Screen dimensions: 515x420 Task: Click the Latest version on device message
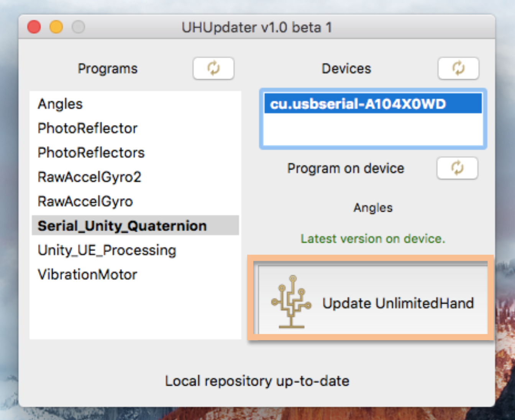(373, 239)
